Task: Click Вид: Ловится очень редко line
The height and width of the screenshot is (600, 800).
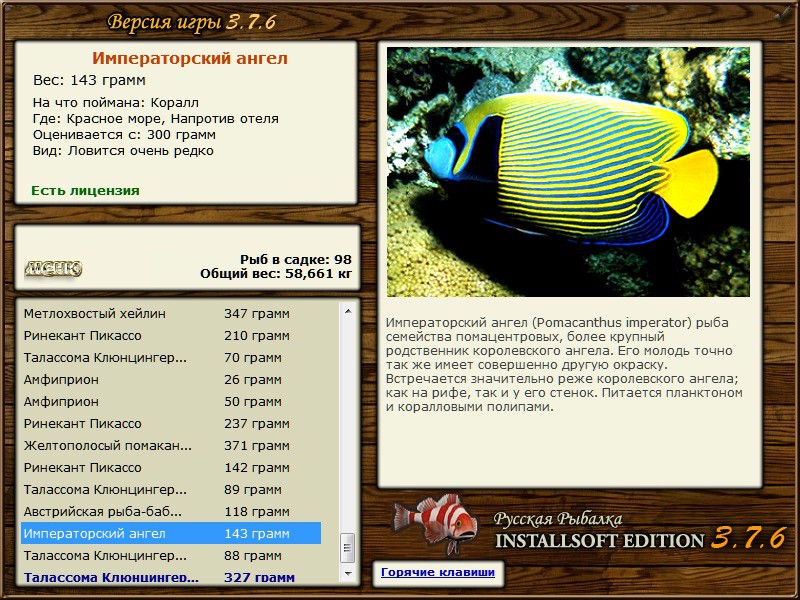Action: 123,151
